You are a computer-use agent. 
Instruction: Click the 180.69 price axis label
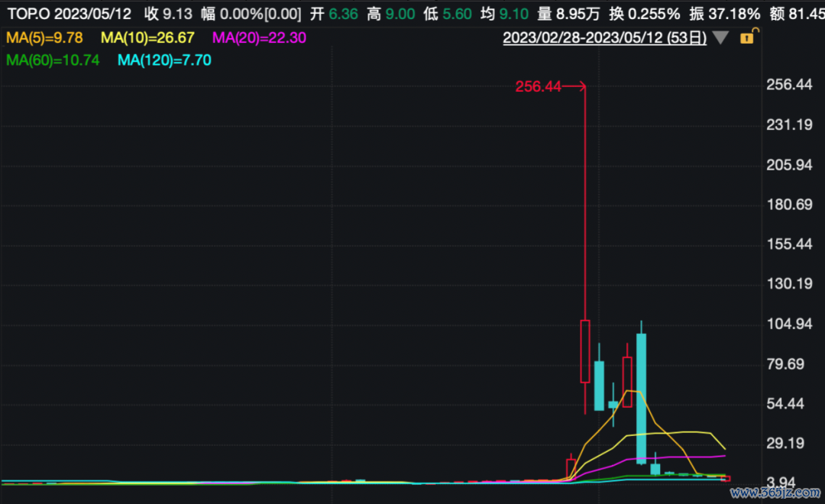pos(789,204)
